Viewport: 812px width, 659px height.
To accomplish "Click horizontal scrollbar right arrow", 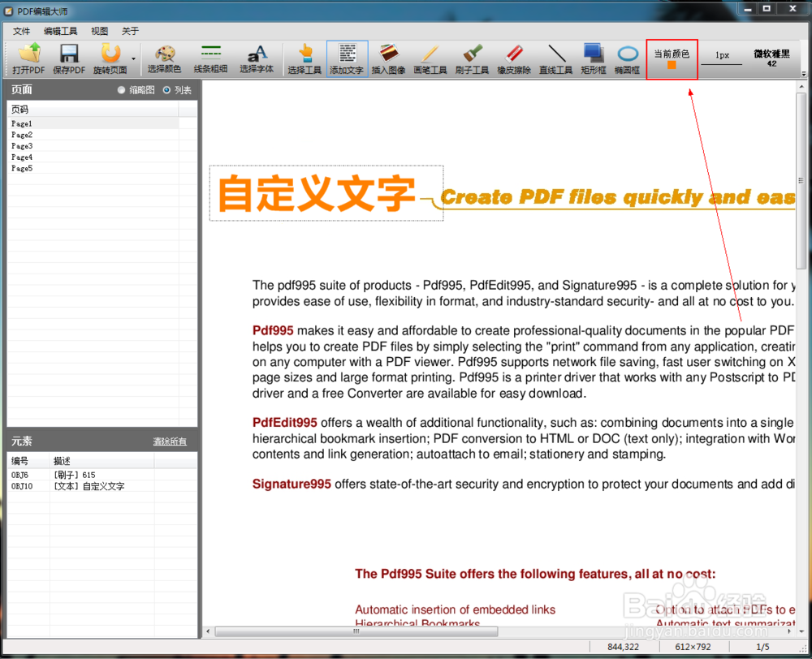I will 789,631.
